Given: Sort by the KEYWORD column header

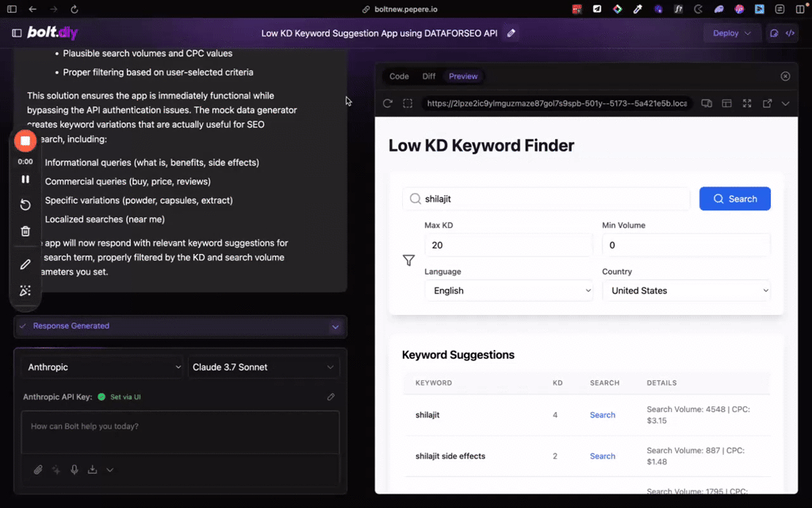Looking at the screenshot, I should pyautogui.click(x=434, y=383).
